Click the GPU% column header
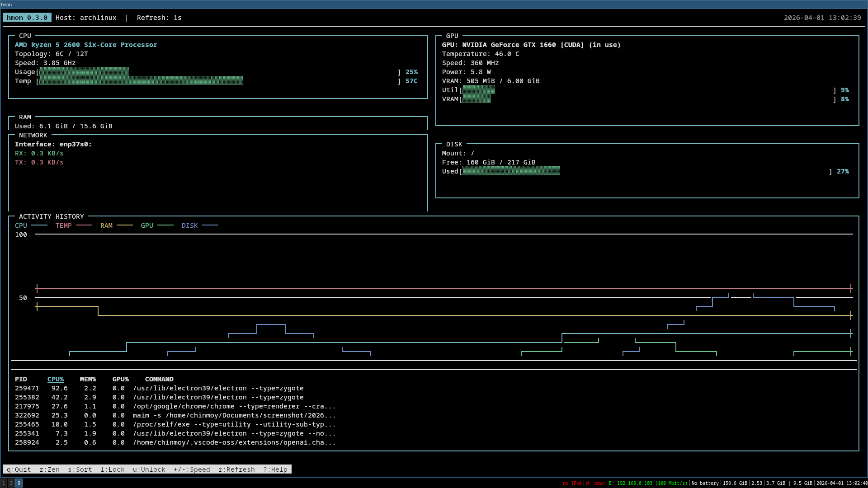Viewport: 868px width, 488px height. (120, 379)
